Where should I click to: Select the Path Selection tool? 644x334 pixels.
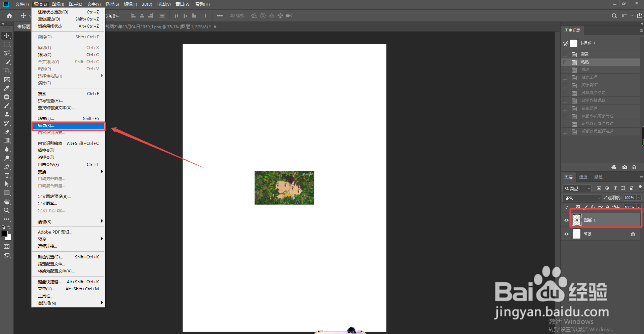7,184
